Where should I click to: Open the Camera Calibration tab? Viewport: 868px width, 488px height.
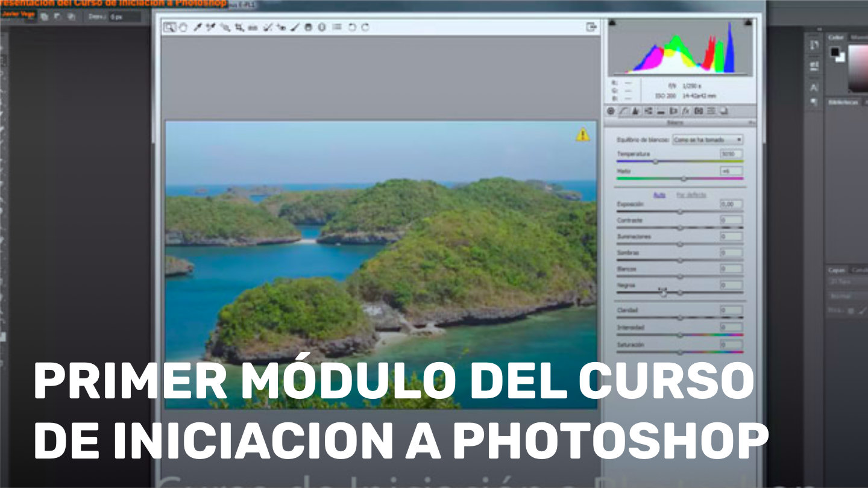[699, 111]
